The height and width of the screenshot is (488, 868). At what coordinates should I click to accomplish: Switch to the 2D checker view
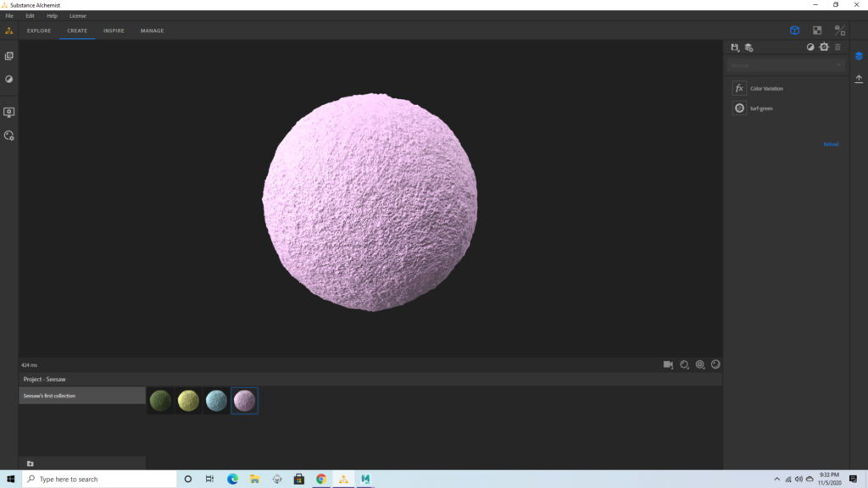click(817, 30)
